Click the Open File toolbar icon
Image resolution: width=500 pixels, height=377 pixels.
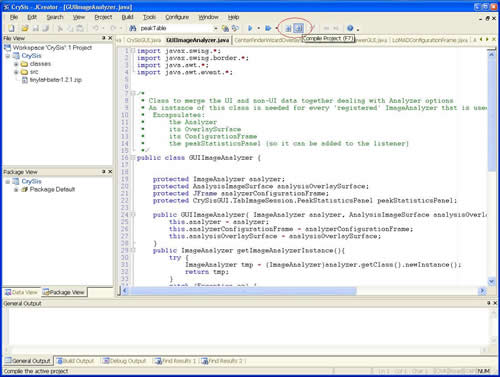(24, 28)
